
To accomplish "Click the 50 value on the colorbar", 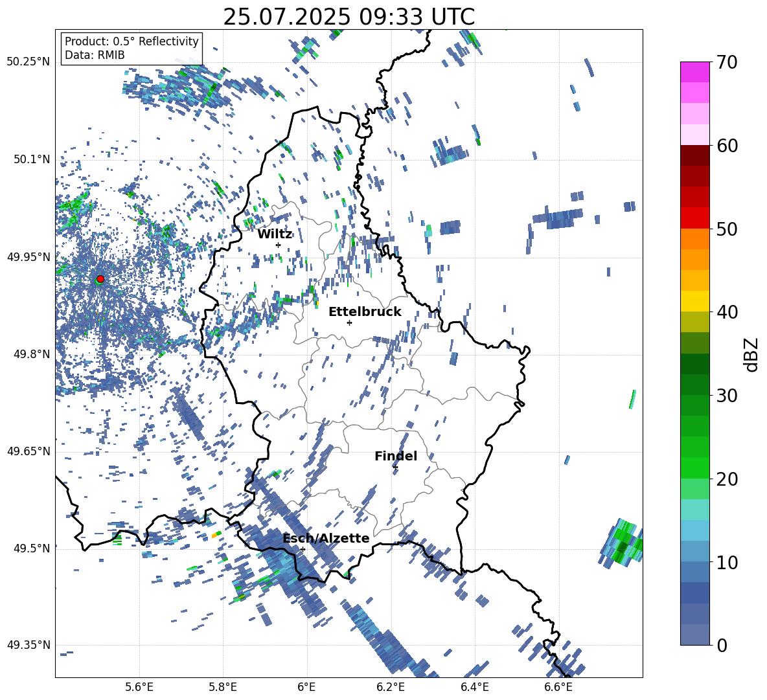I will pos(727,229).
